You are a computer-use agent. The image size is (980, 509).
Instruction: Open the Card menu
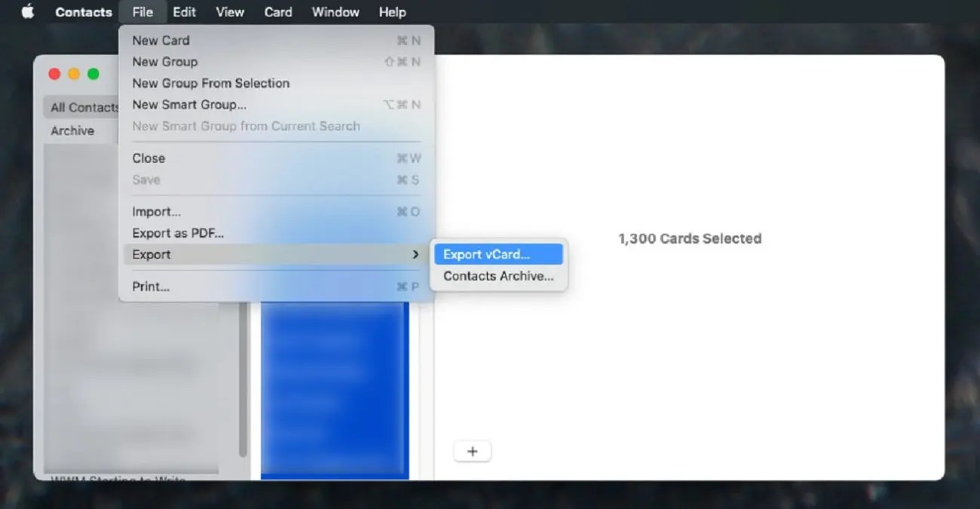pyautogui.click(x=278, y=12)
